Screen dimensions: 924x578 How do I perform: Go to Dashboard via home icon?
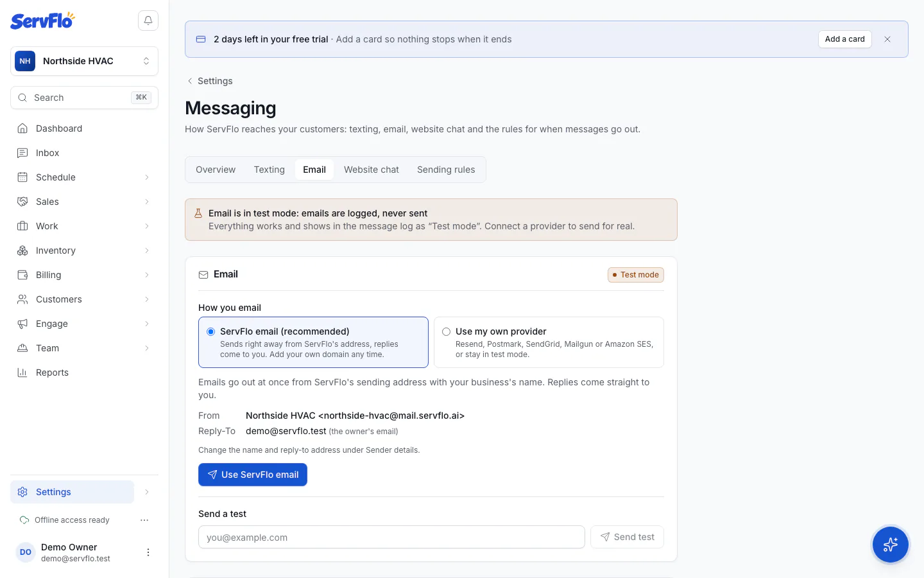point(22,128)
